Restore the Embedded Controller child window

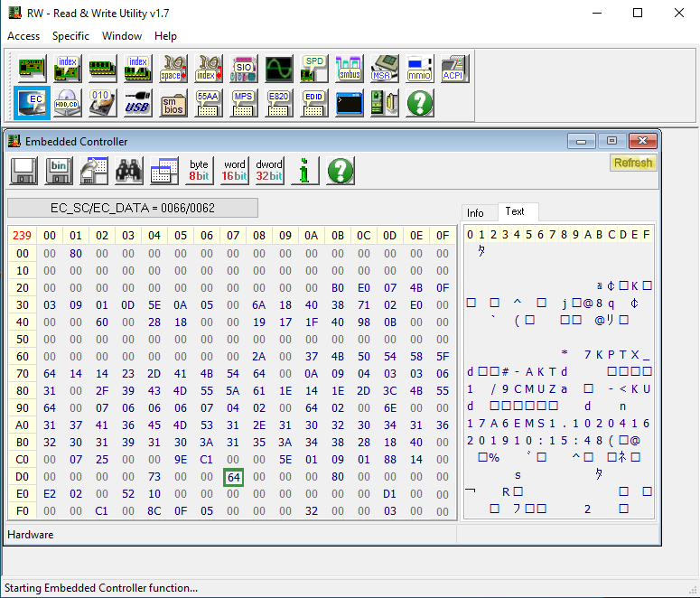(x=611, y=141)
